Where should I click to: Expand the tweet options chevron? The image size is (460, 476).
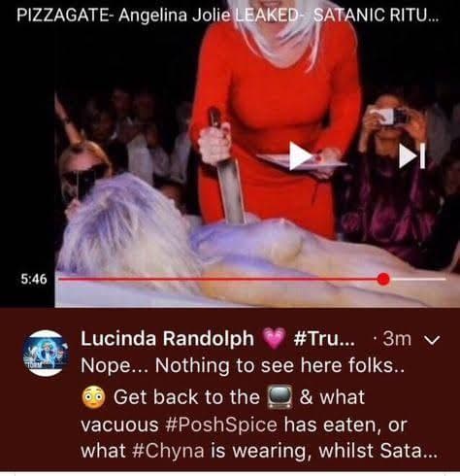[x=432, y=340]
